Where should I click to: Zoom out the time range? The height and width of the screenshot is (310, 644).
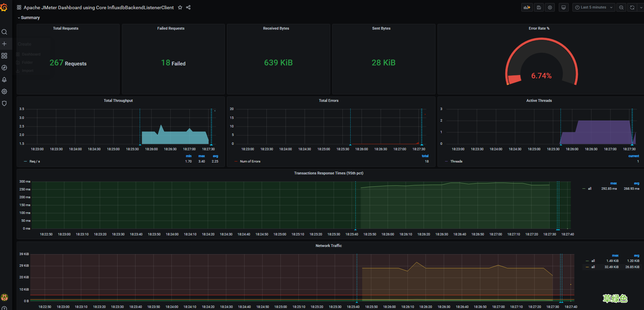pos(621,7)
